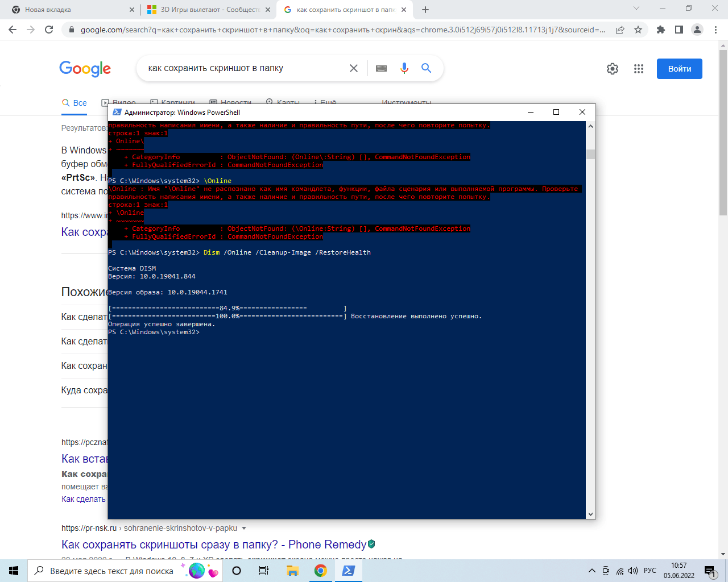Image resolution: width=728 pixels, height=582 pixels.
Task: Submit search with the magnifier icon
Action: click(426, 68)
